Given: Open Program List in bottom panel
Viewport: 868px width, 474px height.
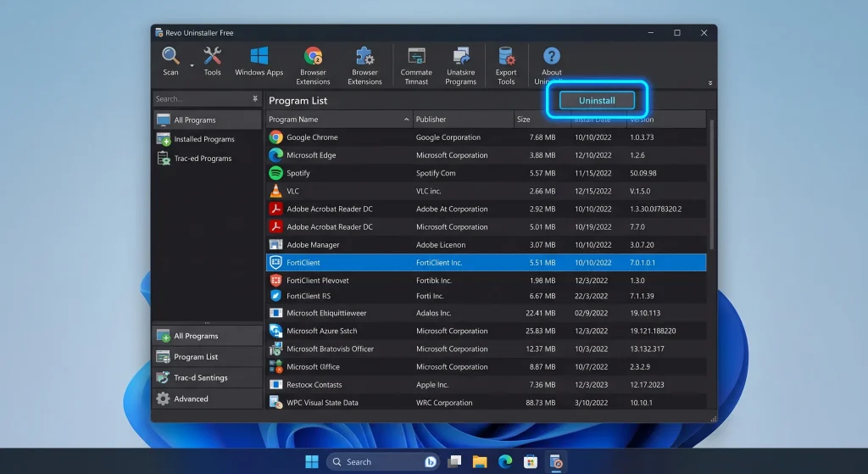Looking at the screenshot, I should click(208, 357).
